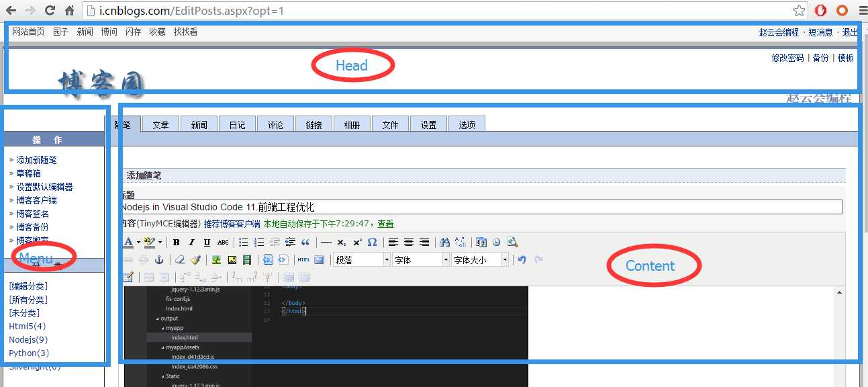868x387 pixels.
Task: Open the [编辑分类] link
Action: [x=28, y=286]
